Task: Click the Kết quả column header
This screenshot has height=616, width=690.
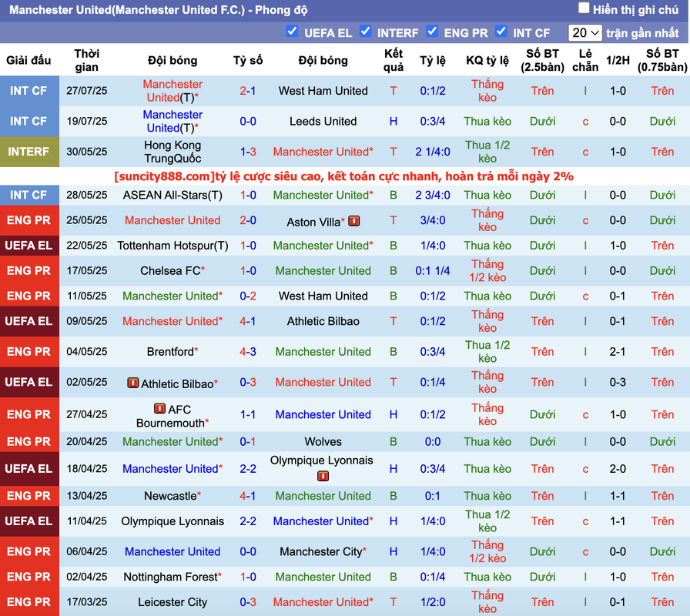Action: point(394,60)
